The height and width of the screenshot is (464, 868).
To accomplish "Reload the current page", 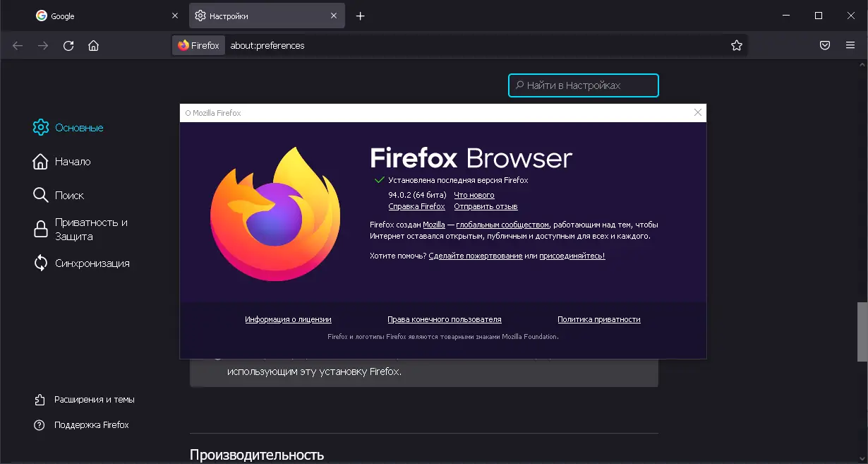I will coord(68,45).
